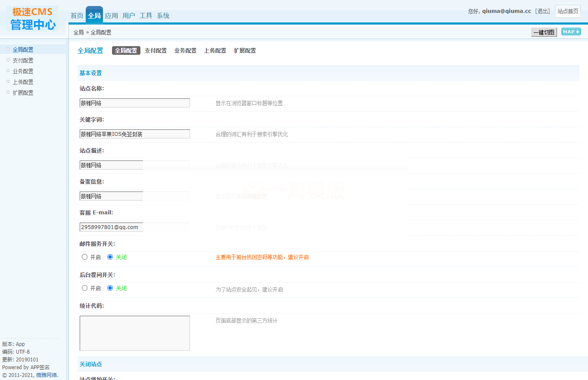Click the 站点首页 button
588x380 pixels.
pos(568,11)
